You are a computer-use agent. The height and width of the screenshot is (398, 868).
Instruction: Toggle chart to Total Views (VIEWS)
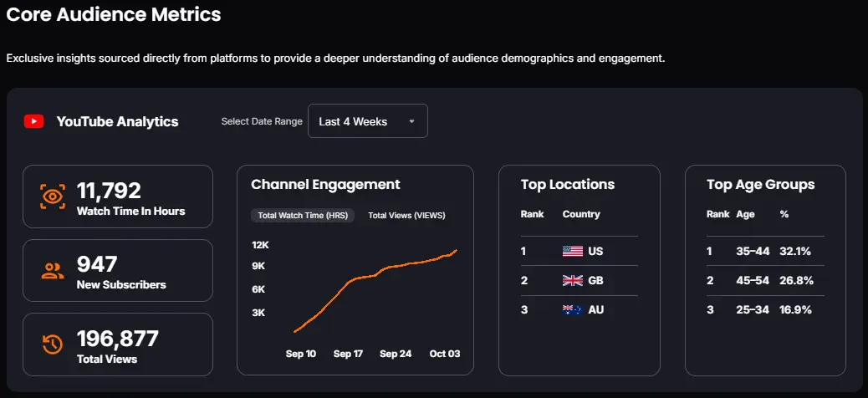(406, 215)
